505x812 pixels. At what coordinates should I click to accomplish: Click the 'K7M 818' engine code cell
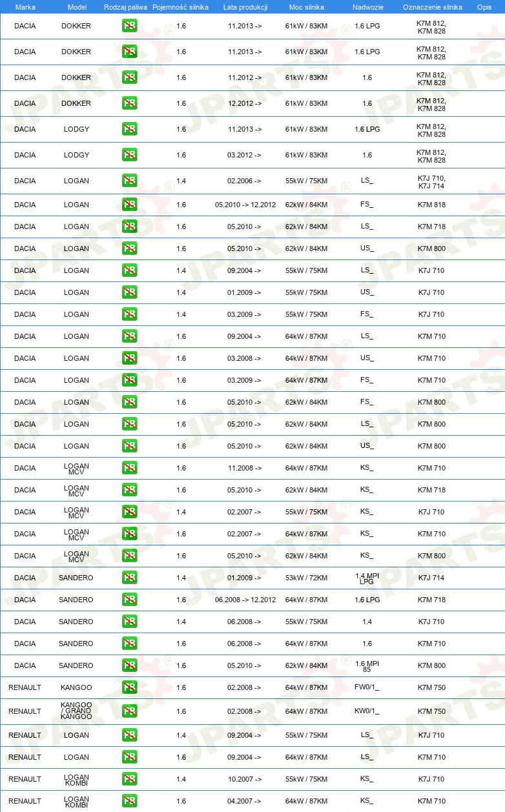pos(431,205)
